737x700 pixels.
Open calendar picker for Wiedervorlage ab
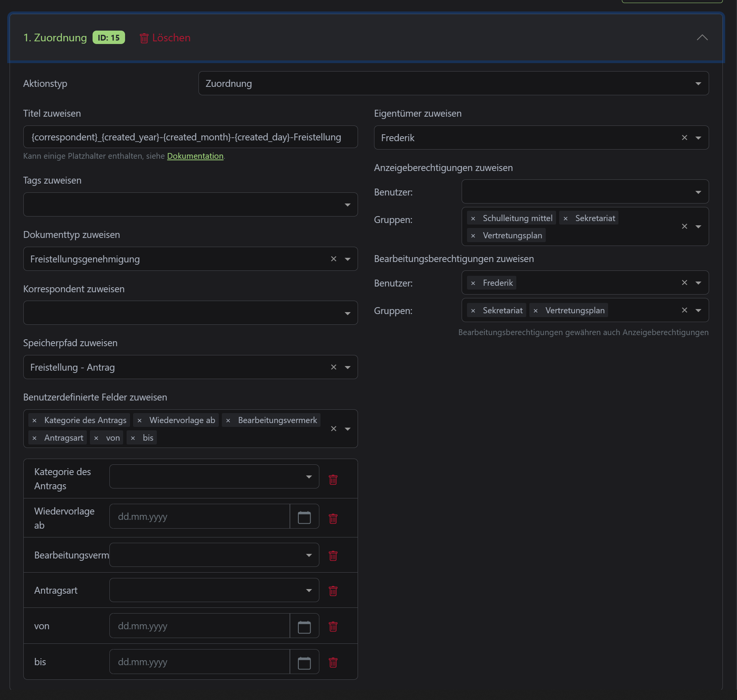coord(304,517)
